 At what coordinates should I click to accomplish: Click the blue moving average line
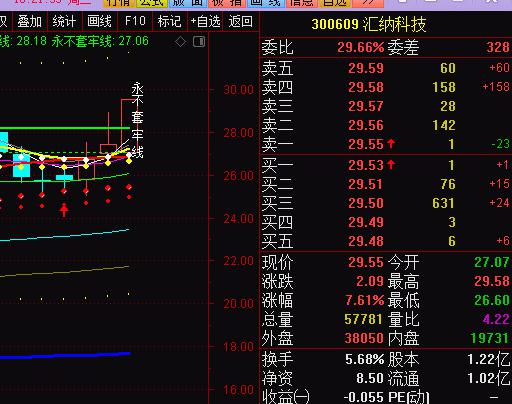pyautogui.click(x=65, y=356)
